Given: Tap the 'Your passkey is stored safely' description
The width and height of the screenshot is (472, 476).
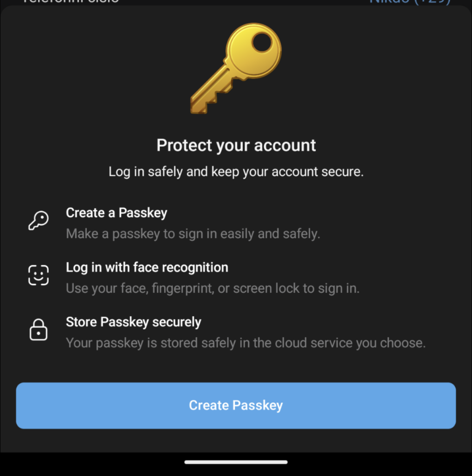Looking at the screenshot, I should click(x=246, y=344).
